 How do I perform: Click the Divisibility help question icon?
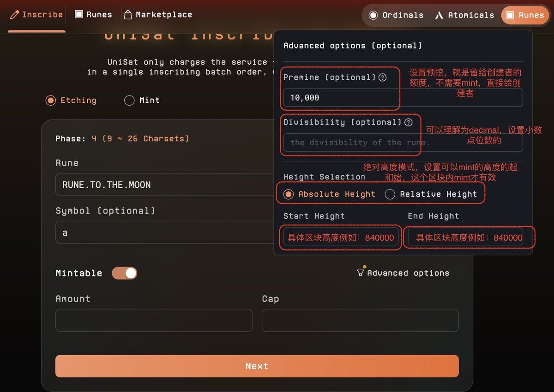[x=408, y=123]
